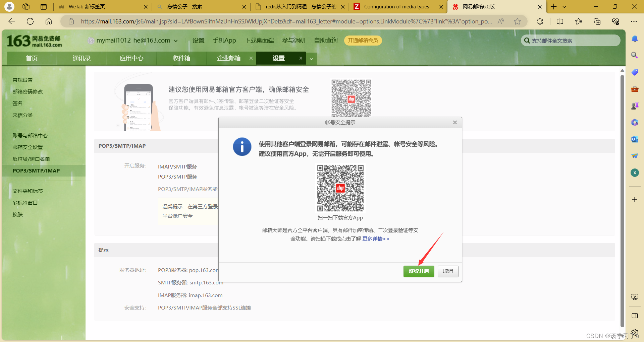Open 文件夹和标签 in the sidebar
Screen dimensions: 644x342
(x=28, y=191)
